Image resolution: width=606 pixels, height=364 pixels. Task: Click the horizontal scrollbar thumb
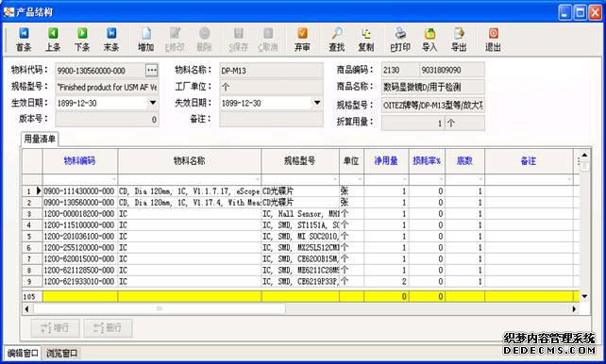[x=160, y=308]
